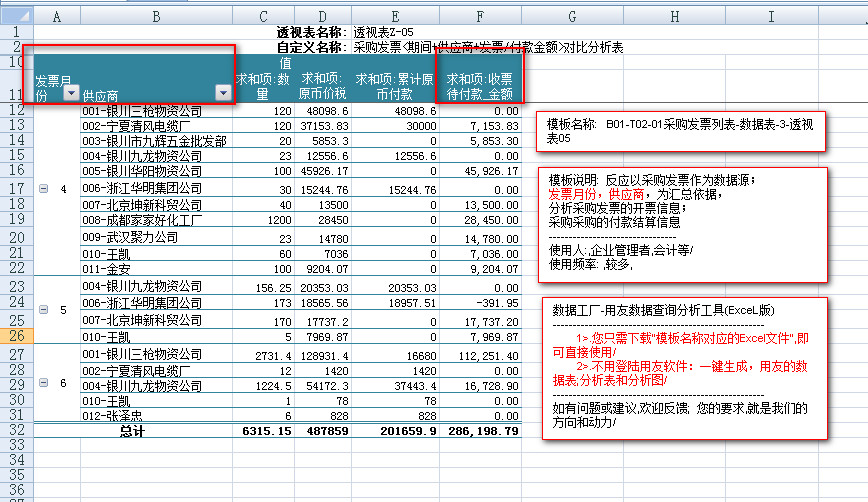The height and width of the screenshot is (502, 868).
Task: Collapse the month 4 pivot group
Action: [43, 188]
